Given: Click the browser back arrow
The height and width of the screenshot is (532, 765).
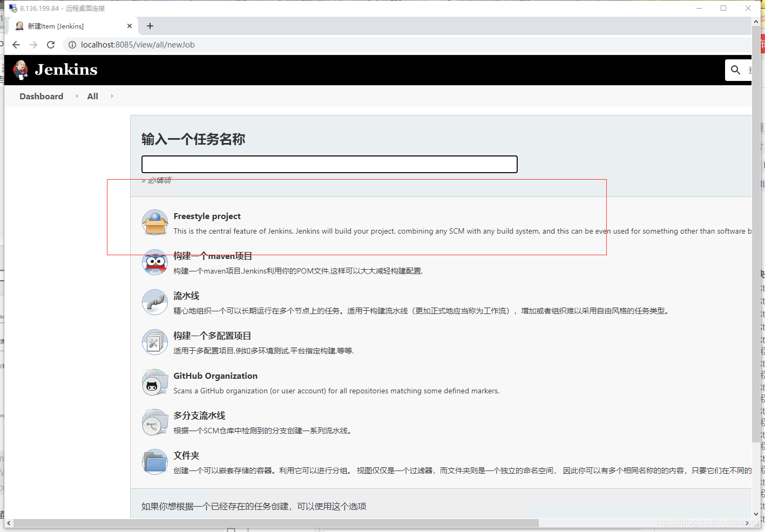Looking at the screenshot, I should click(x=16, y=45).
